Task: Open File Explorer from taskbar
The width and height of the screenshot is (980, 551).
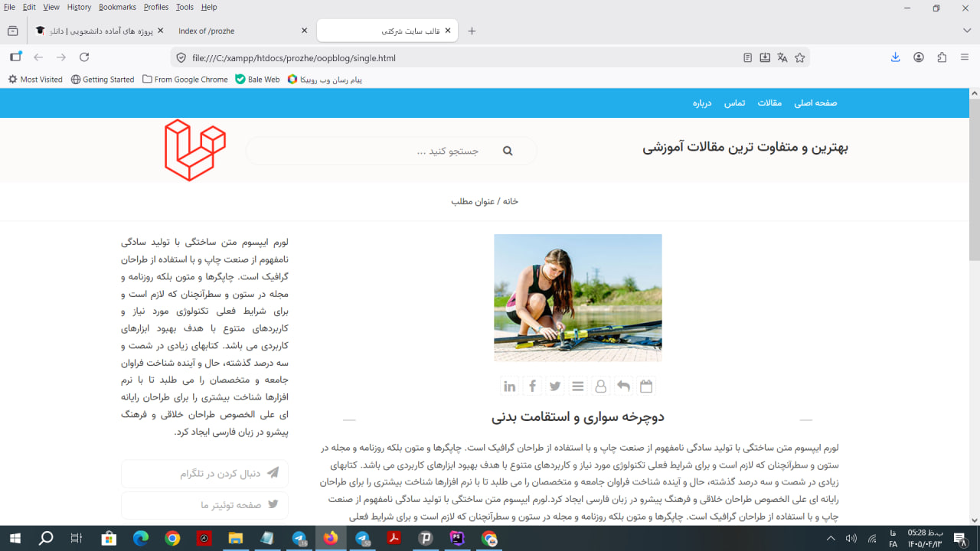Action: click(235, 539)
